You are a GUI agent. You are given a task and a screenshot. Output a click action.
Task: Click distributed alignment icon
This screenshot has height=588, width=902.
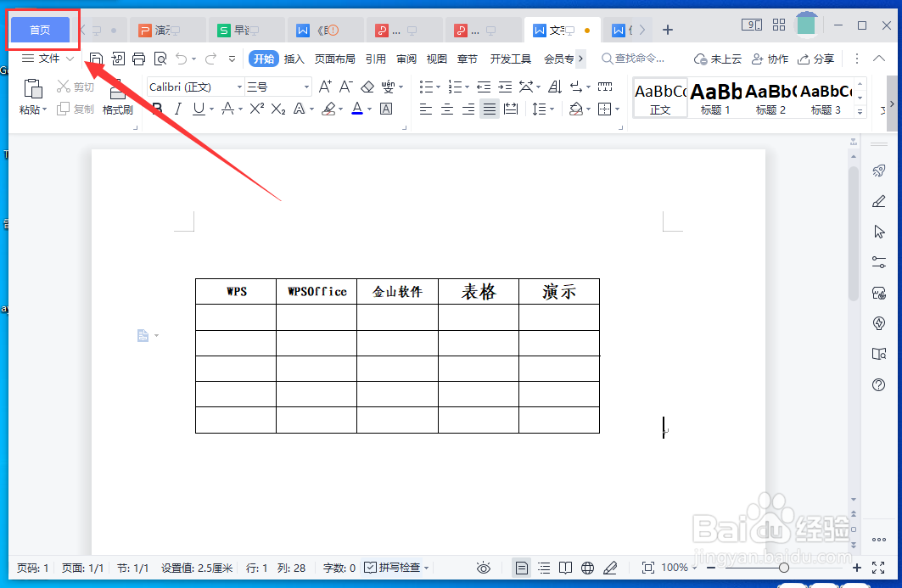(x=511, y=109)
